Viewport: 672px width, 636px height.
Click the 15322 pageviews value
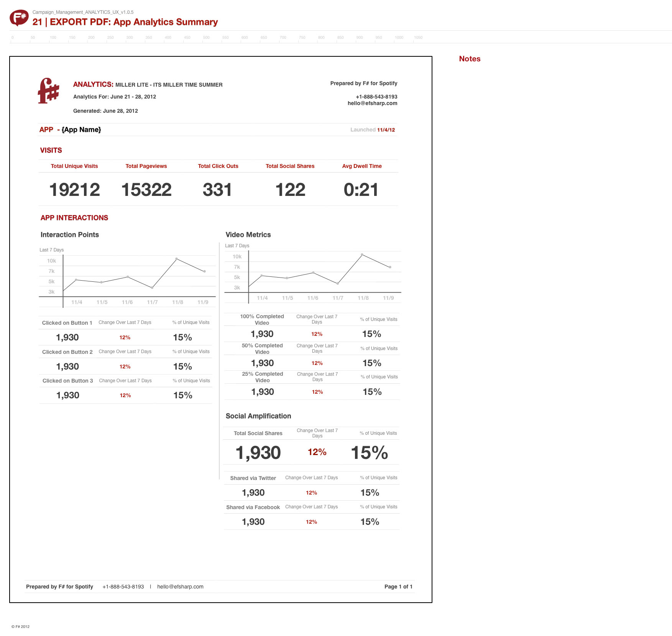[x=146, y=190]
